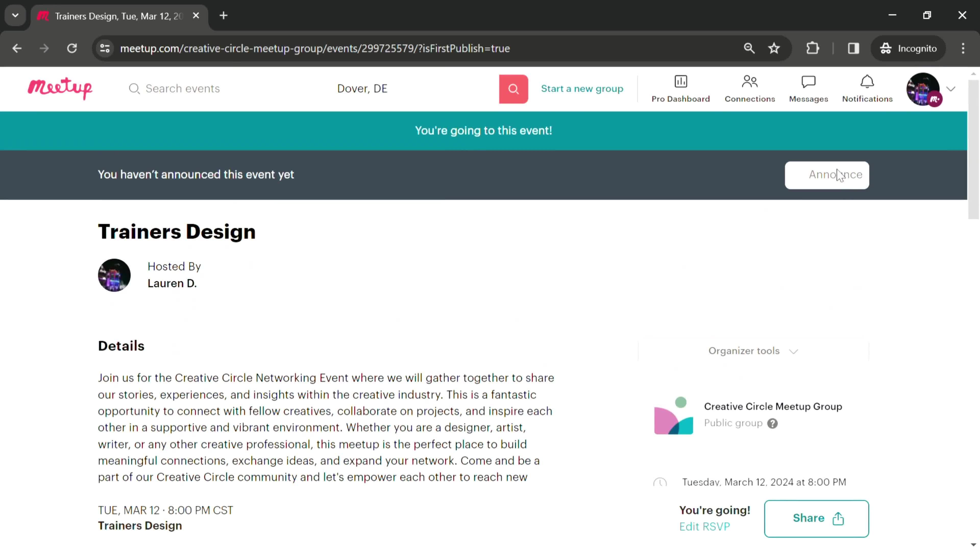The width and height of the screenshot is (980, 551).
Task: Open the Connections panel
Action: coord(750,88)
